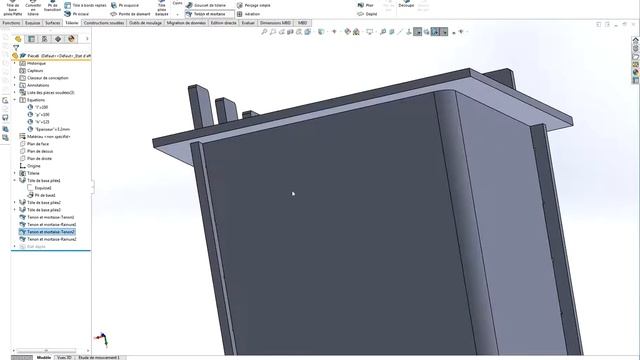The height and width of the screenshot is (360, 640).
Task: Open the PropertyManager tab icon
Action: coord(31,39)
